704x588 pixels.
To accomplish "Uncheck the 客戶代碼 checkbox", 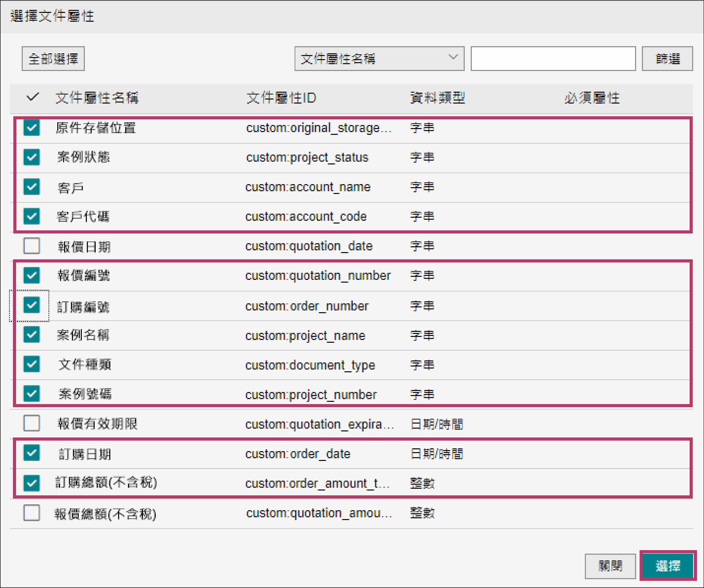I will 32,216.
